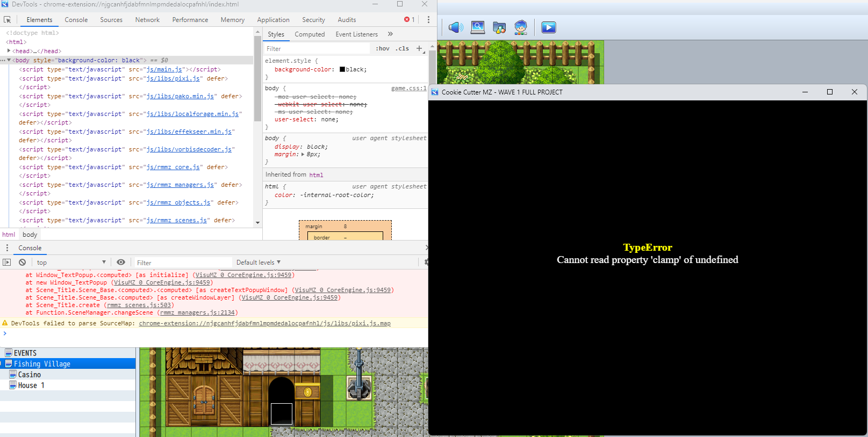Open the Sources tab
This screenshot has width=868, height=437.
[111, 20]
